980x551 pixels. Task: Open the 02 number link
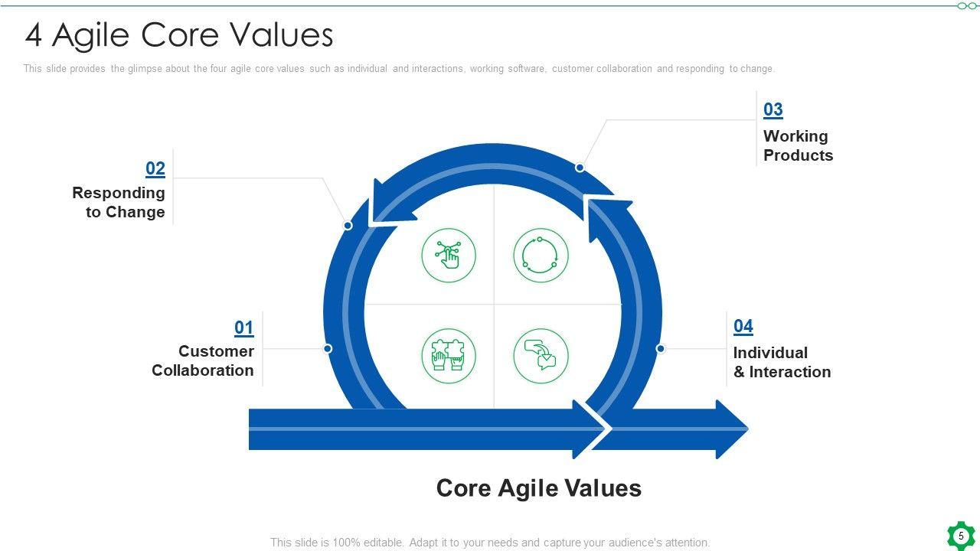[x=155, y=169]
